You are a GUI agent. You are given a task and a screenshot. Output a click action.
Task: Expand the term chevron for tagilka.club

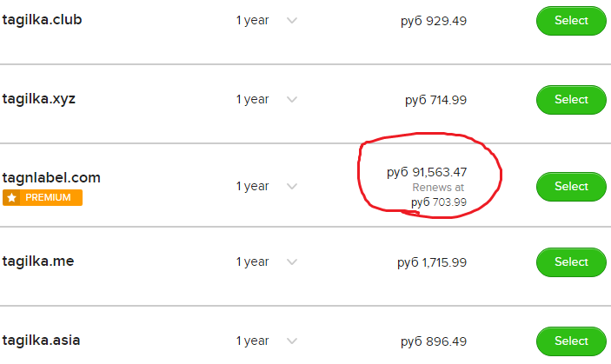tap(291, 21)
